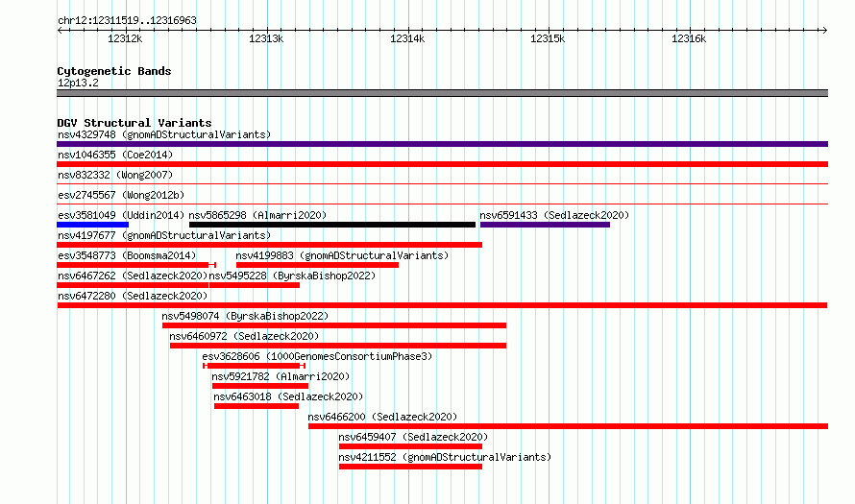Viewport: 855px width, 504px height.
Task: Open nsv4199883 gnomAD variant label
Action: point(342,255)
